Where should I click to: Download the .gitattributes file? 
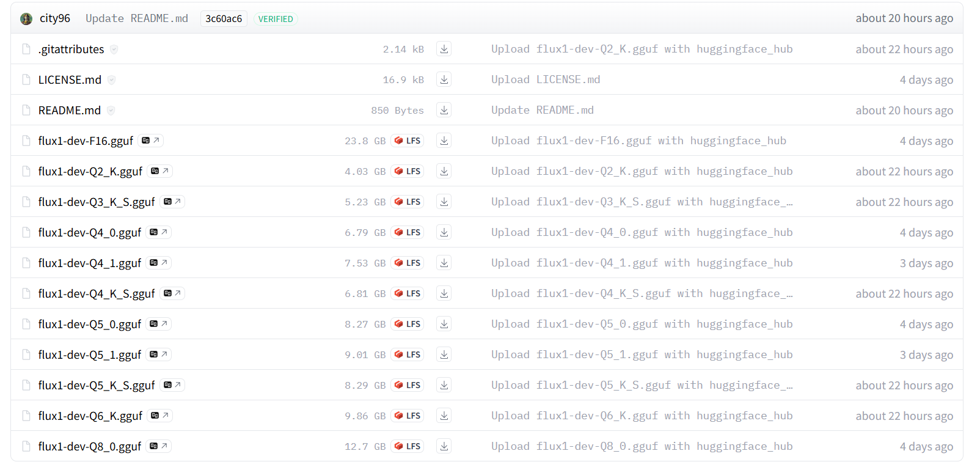coord(444,49)
